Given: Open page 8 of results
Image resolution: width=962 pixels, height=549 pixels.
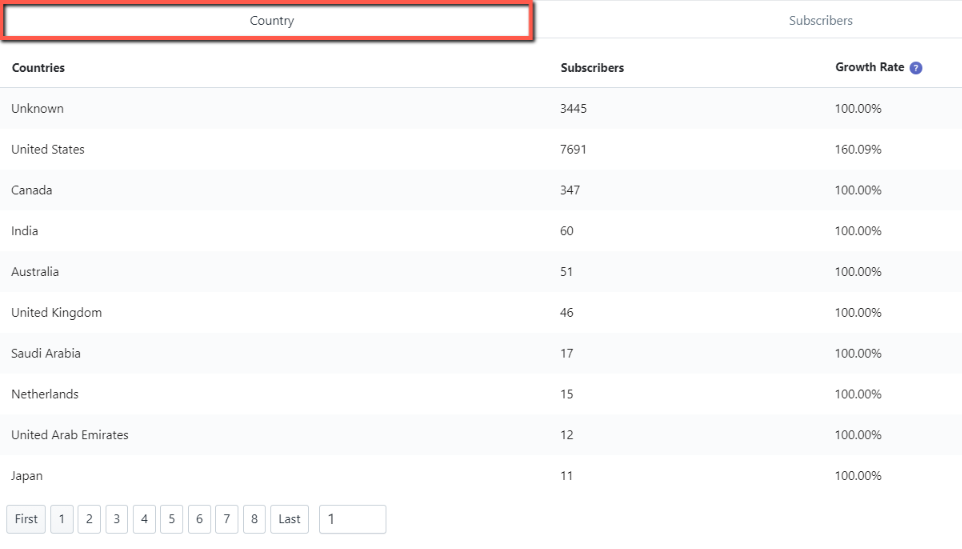Looking at the screenshot, I should pyautogui.click(x=254, y=519).
